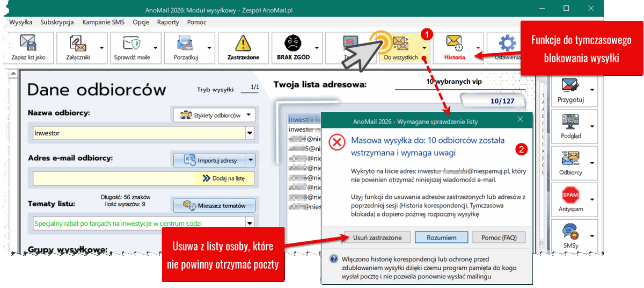The image size is (644, 288).
Task: Open the Kampanie SMS menu
Action: pyautogui.click(x=103, y=22)
